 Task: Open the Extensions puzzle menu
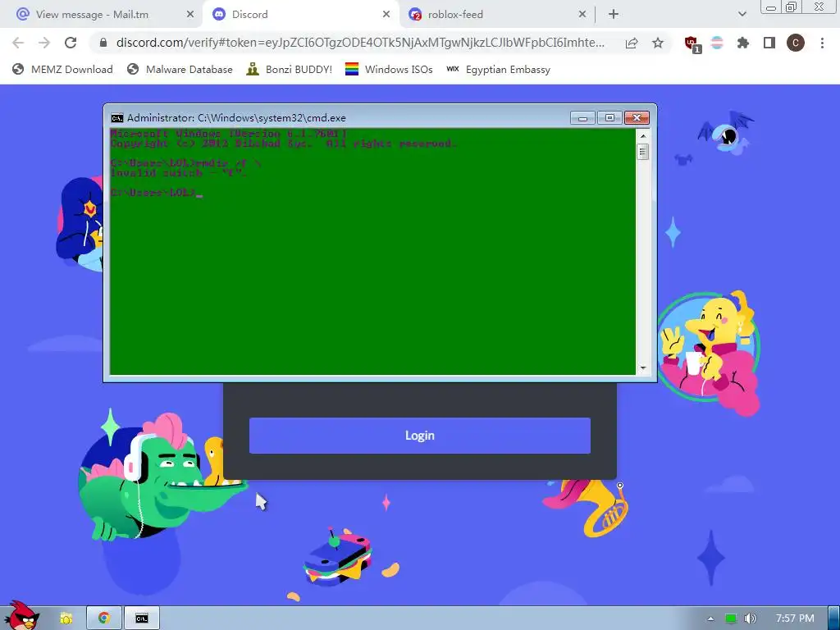[x=743, y=43]
